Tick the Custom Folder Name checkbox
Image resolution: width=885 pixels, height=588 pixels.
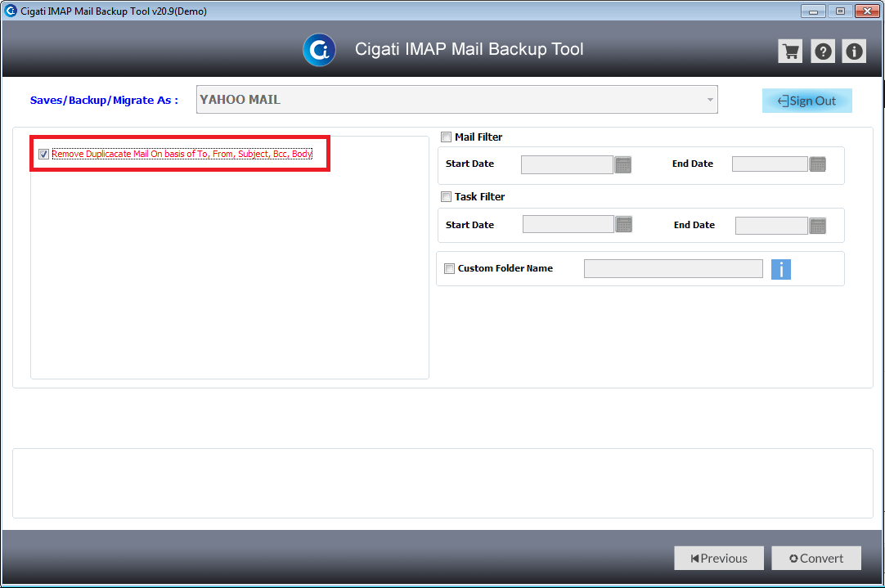[449, 268]
